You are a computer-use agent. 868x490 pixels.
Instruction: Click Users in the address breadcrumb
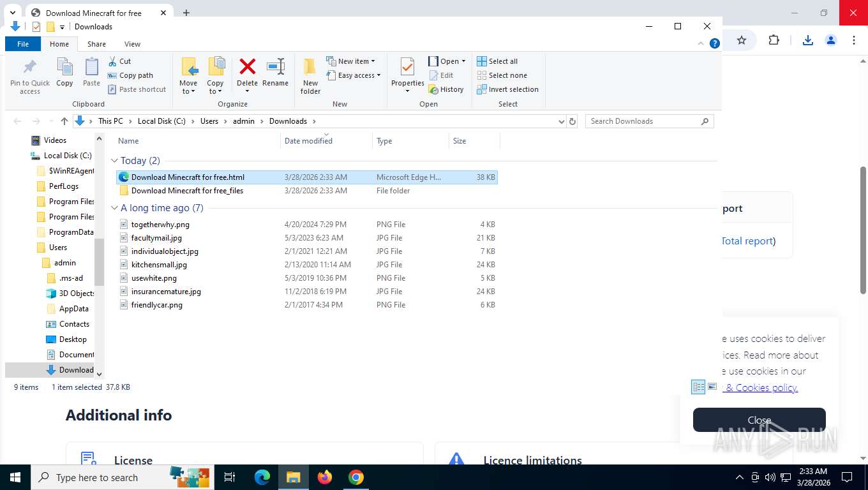(209, 121)
